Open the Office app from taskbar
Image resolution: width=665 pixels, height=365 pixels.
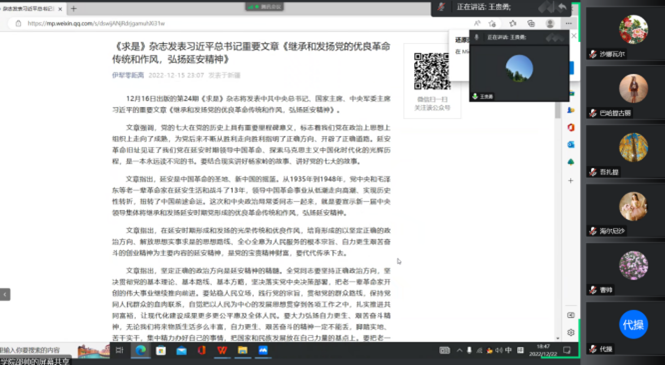pyautogui.click(x=202, y=350)
